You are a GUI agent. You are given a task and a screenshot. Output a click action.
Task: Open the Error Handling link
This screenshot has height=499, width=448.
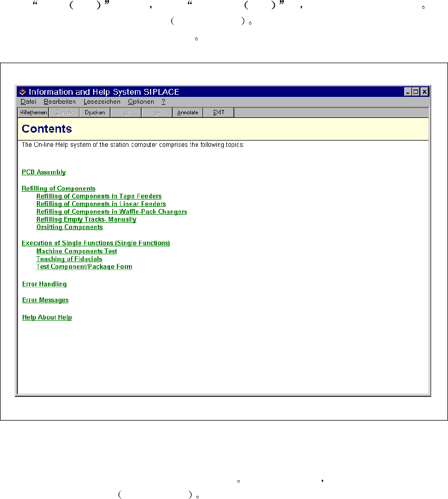[44, 284]
